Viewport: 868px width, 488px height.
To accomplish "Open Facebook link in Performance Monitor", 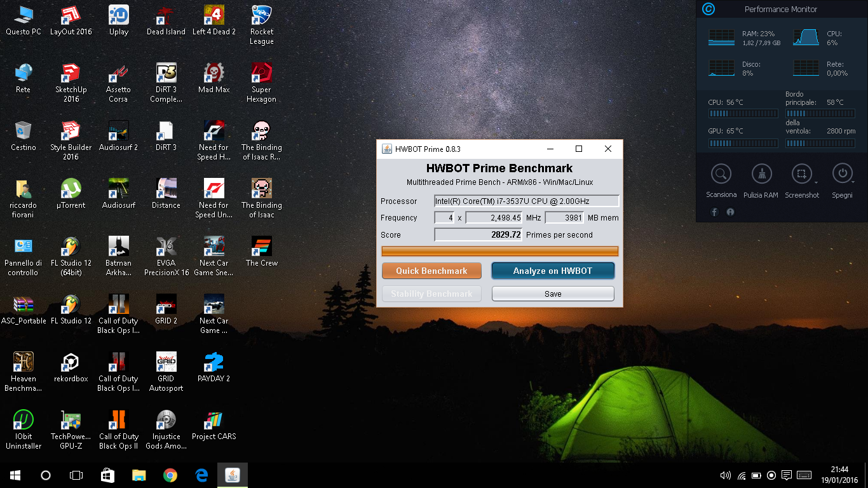I will (x=714, y=212).
